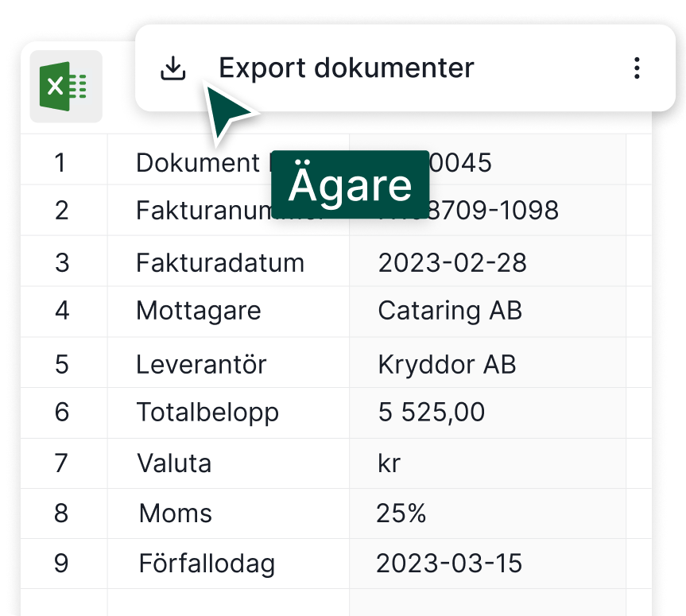Click the green Ägare tag

pos(350,184)
